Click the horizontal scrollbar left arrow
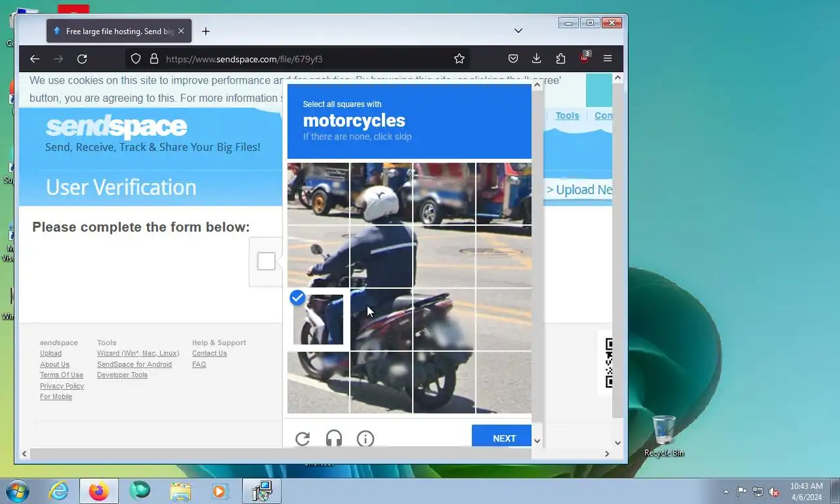Image resolution: width=840 pixels, height=504 pixels. click(x=24, y=453)
